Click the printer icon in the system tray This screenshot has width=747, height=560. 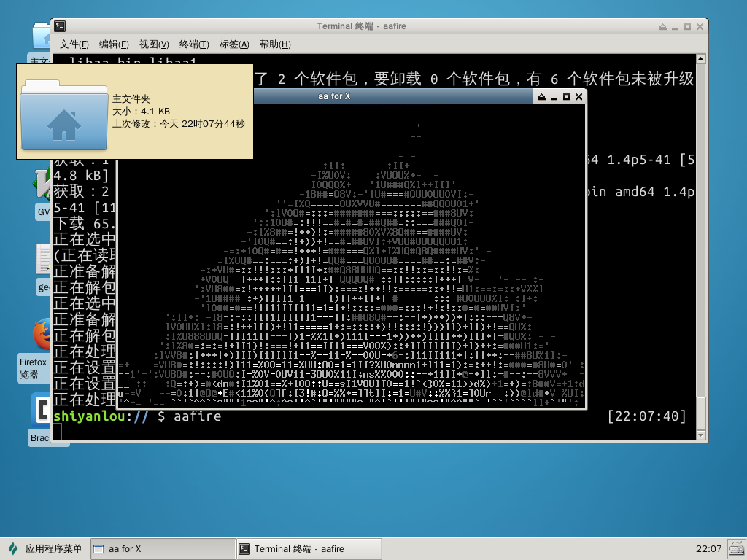pos(735,548)
